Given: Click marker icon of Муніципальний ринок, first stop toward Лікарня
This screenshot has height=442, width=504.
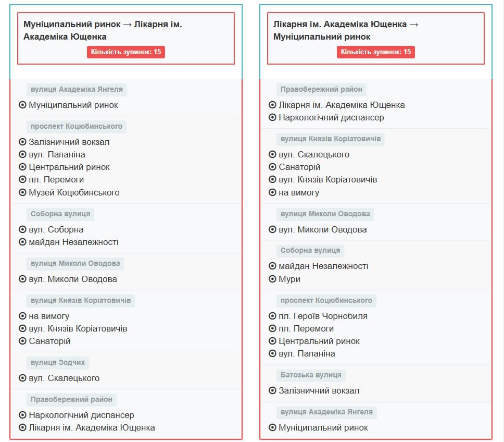Looking at the screenshot, I should pyautogui.click(x=22, y=105).
